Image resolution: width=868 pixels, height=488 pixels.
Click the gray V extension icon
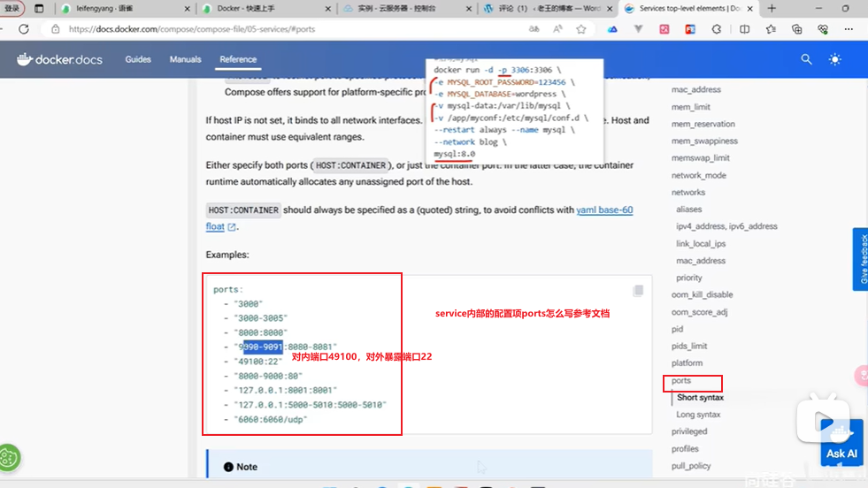(x=638, y=29)
